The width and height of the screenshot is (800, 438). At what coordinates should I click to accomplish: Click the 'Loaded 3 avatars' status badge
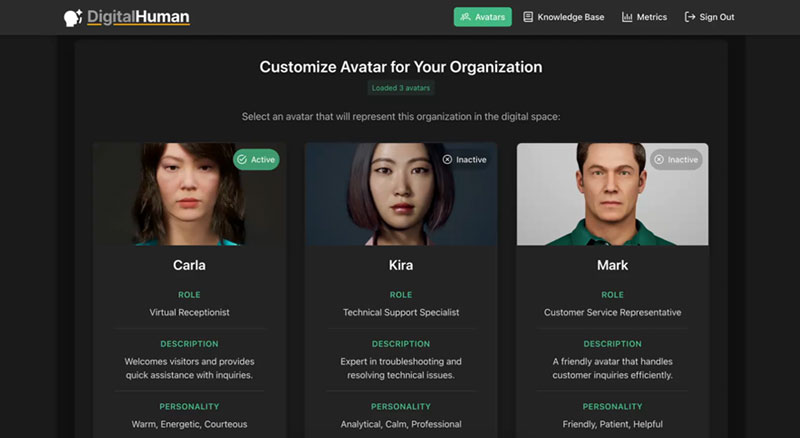(401, 88)
